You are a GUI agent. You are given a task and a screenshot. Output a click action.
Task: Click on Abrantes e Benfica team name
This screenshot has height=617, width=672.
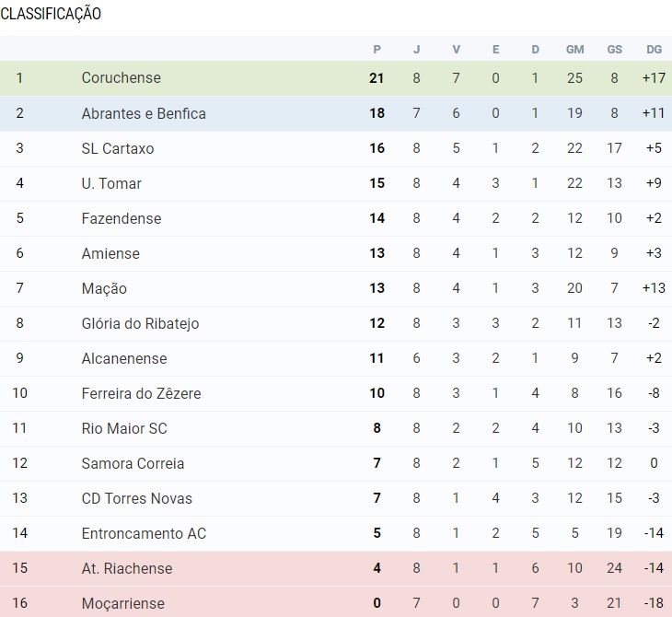coord(143,113)
